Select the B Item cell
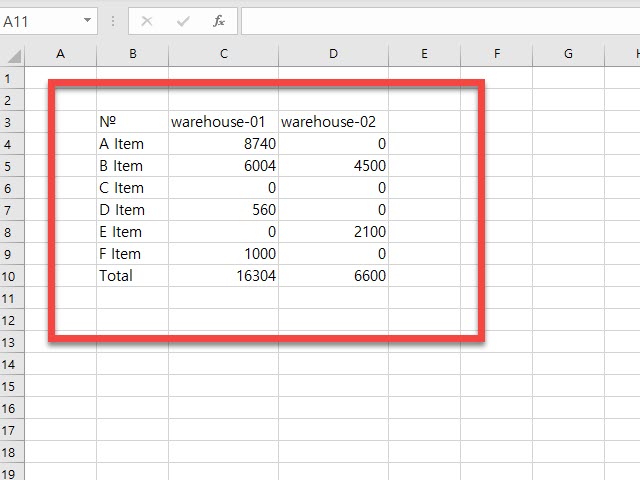The width and height of the screenshot is (640, 480). [x=133, y=166]
